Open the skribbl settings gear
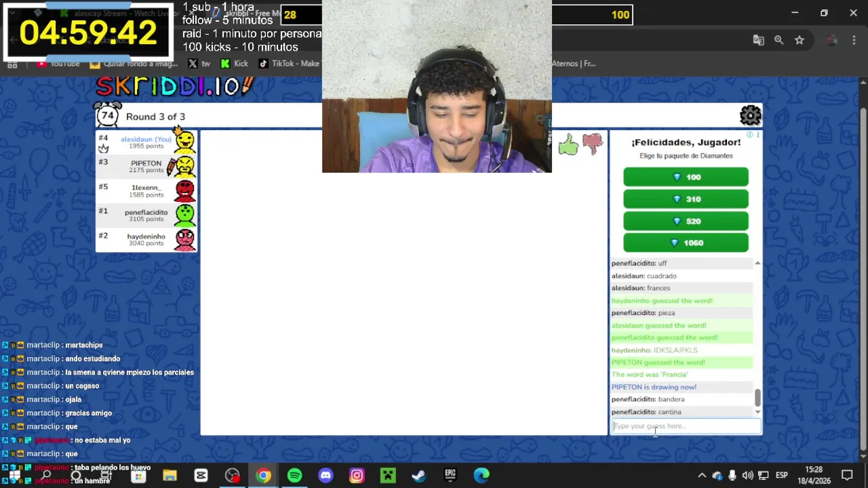Viewport: 868px width, 488px height. [x=750, y=116]
